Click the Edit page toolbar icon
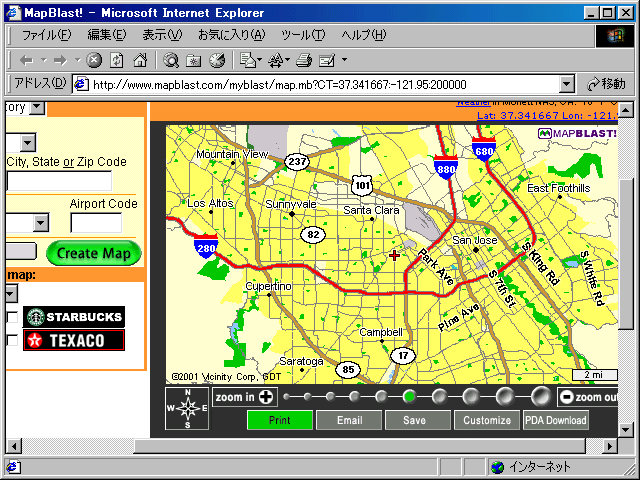This screenshot has height=480, width=640. coord(327,60)
